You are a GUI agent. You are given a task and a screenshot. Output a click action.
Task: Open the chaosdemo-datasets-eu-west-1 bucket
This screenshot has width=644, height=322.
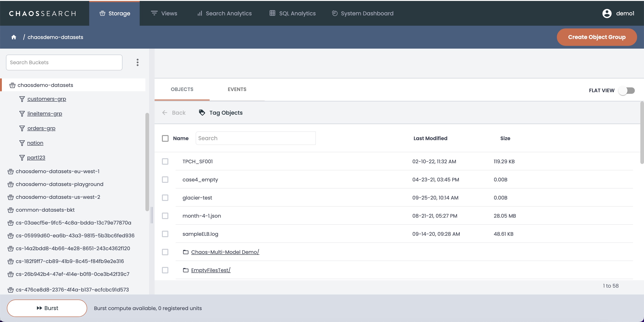58,172
